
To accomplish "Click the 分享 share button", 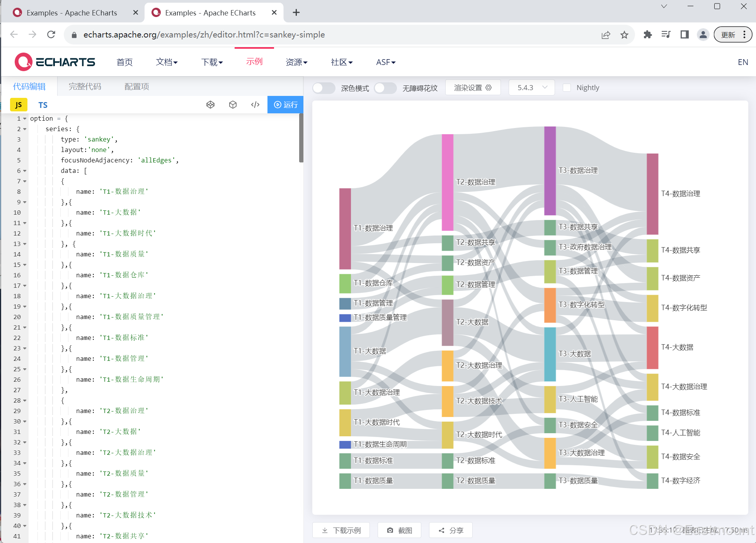I will click(x=451, y=530).
